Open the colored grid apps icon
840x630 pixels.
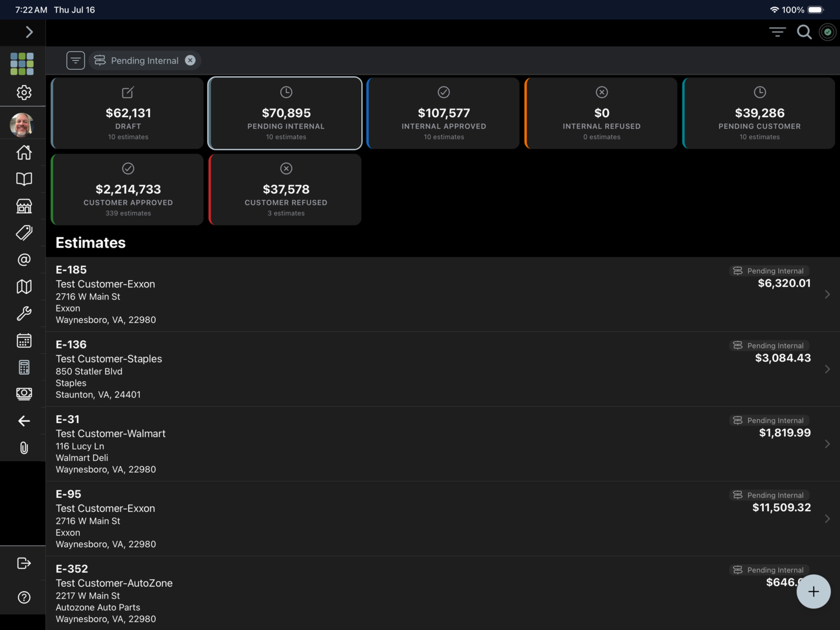[22, 64]
